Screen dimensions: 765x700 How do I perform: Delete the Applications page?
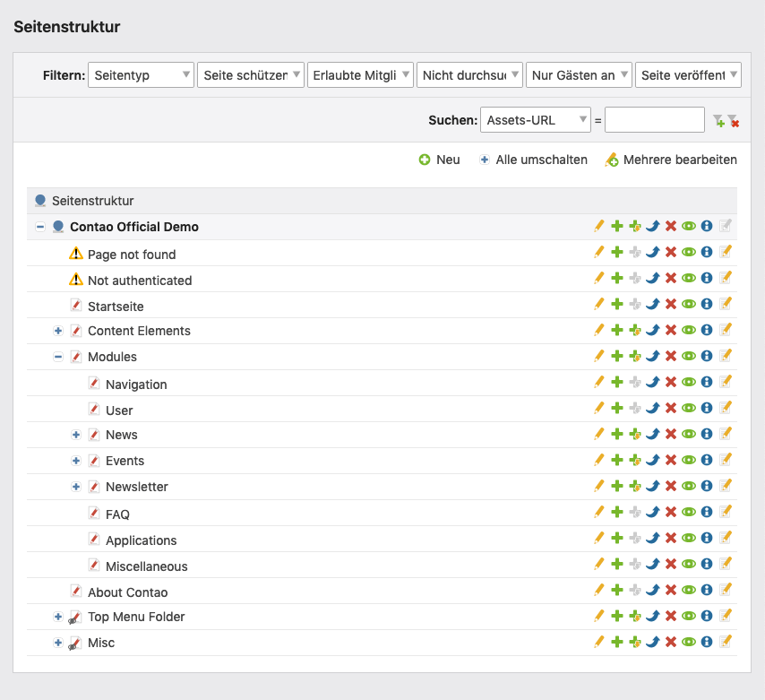(671, 538)
